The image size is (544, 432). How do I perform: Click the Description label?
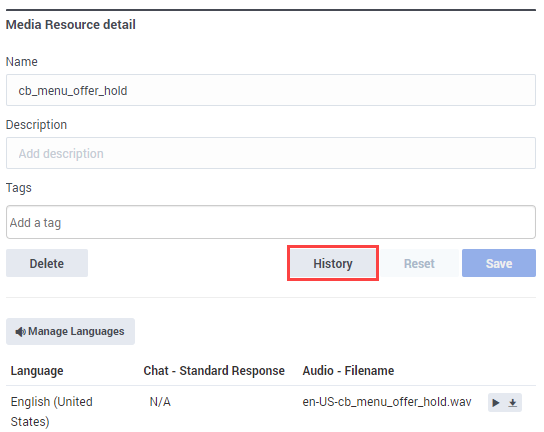36,125
